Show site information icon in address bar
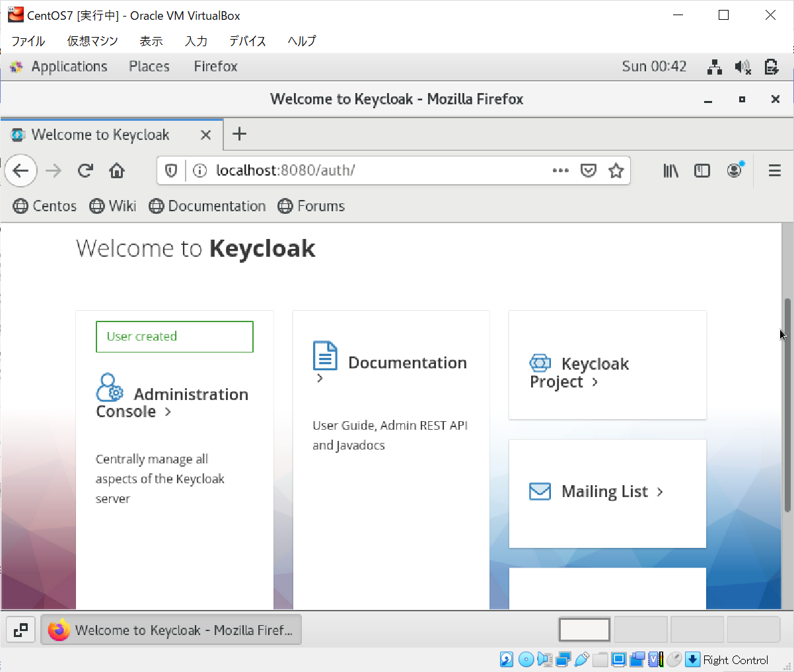The height and width of the screenshot is (672, 794). [199, 171]
